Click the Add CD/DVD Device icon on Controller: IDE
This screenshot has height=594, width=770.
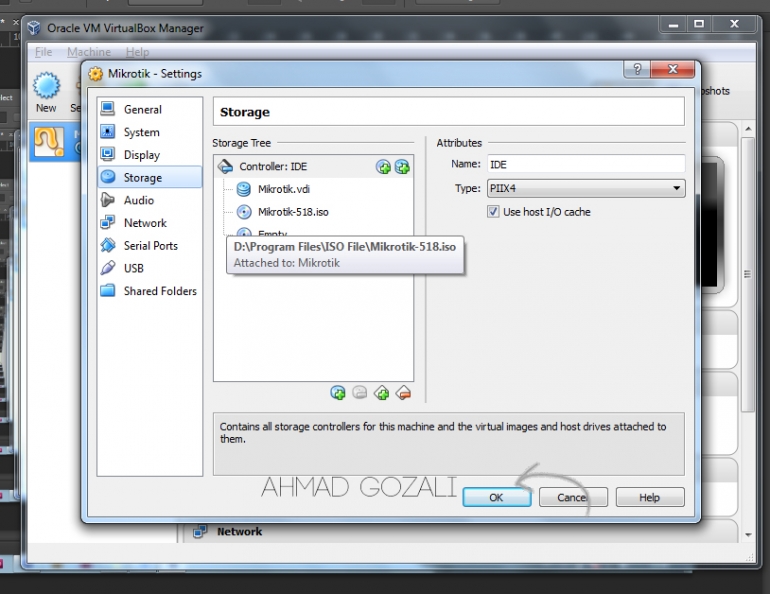383,167
